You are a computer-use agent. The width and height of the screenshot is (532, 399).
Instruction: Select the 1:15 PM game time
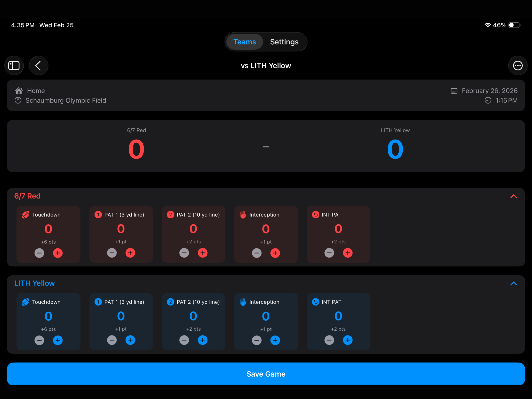(506, 100)
